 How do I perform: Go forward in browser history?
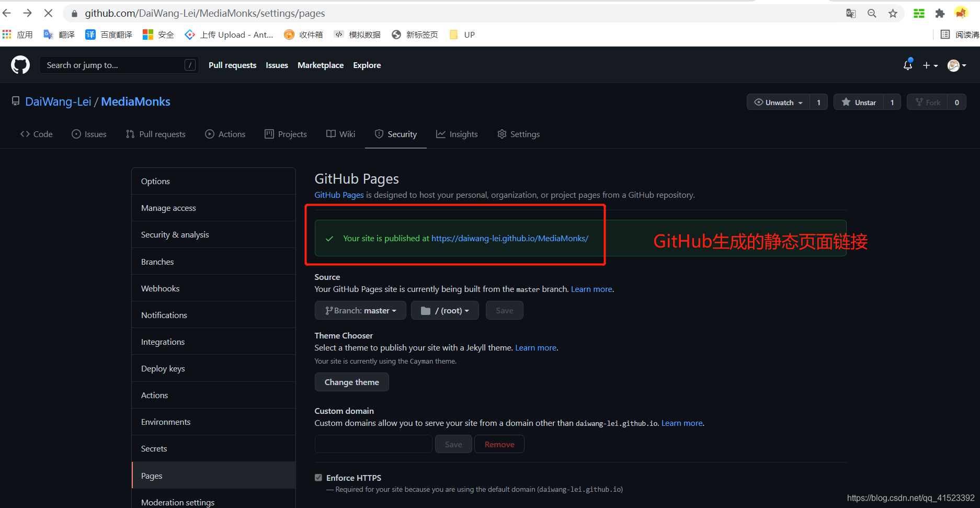[x=27, y=13]
